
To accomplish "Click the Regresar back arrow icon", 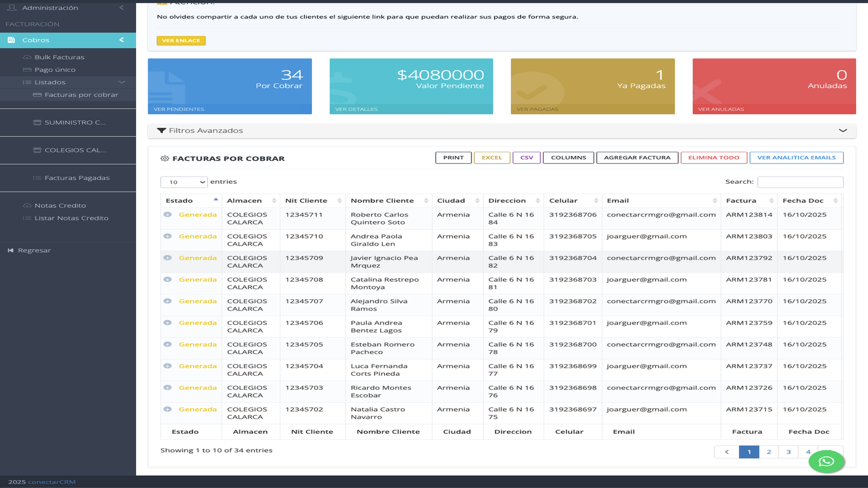I will click(x=10, y=251).
